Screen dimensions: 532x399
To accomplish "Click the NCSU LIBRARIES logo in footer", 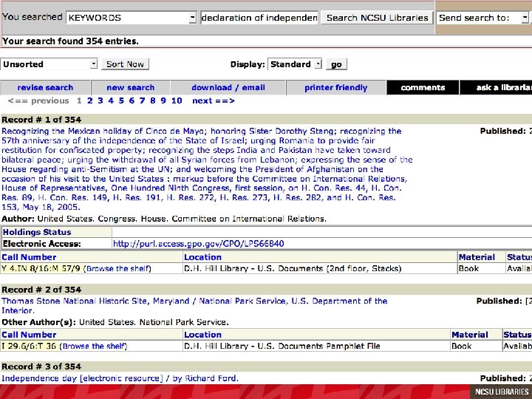I will 502,392.
